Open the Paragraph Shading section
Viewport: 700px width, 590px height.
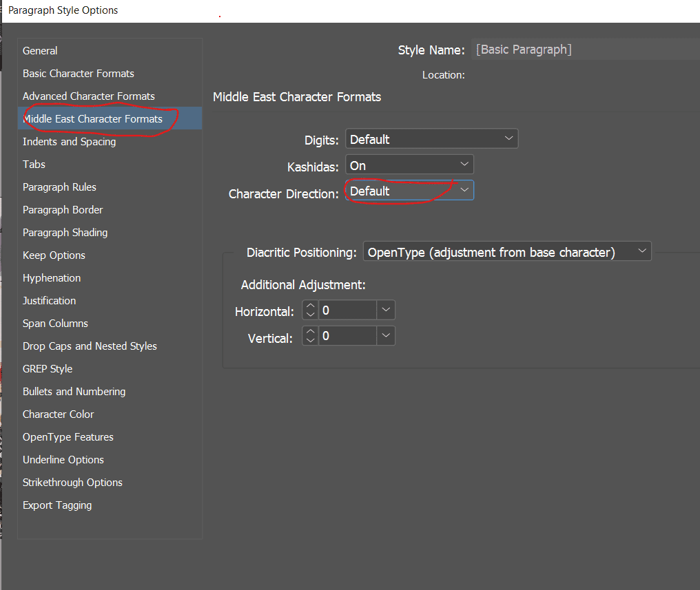(x=65, y=233)
